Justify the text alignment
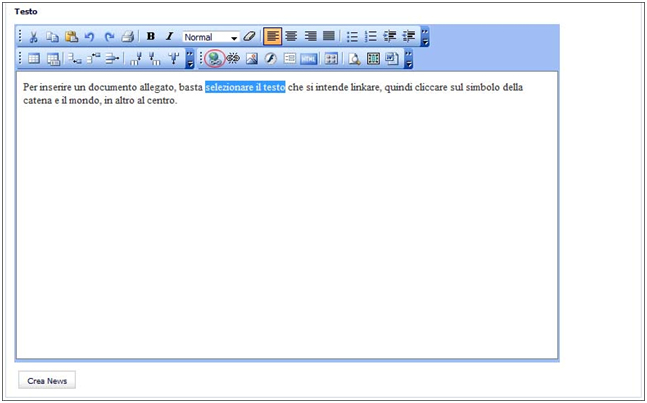 click(329, 36)
